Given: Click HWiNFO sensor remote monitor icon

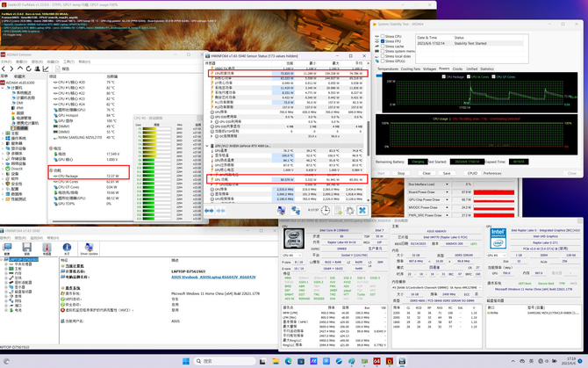Looking at the screenshot, I should tap(281, 211).
